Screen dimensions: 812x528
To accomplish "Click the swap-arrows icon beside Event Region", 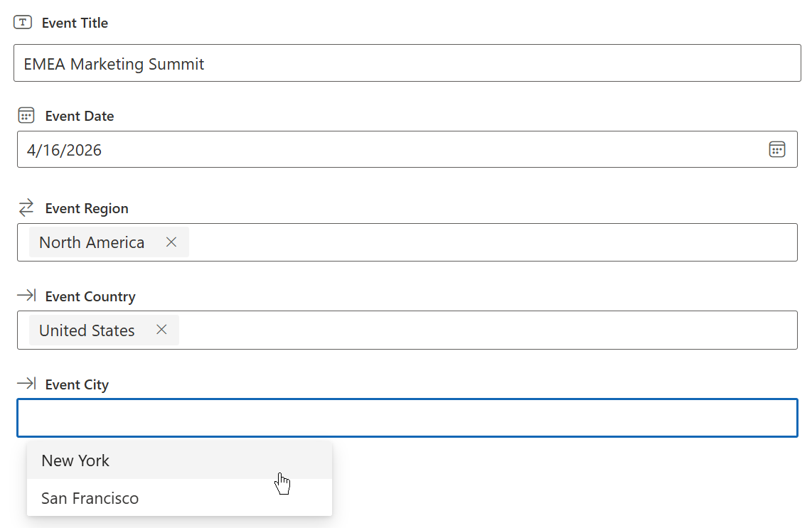I will pyautogui.click(x=26, y=208).
